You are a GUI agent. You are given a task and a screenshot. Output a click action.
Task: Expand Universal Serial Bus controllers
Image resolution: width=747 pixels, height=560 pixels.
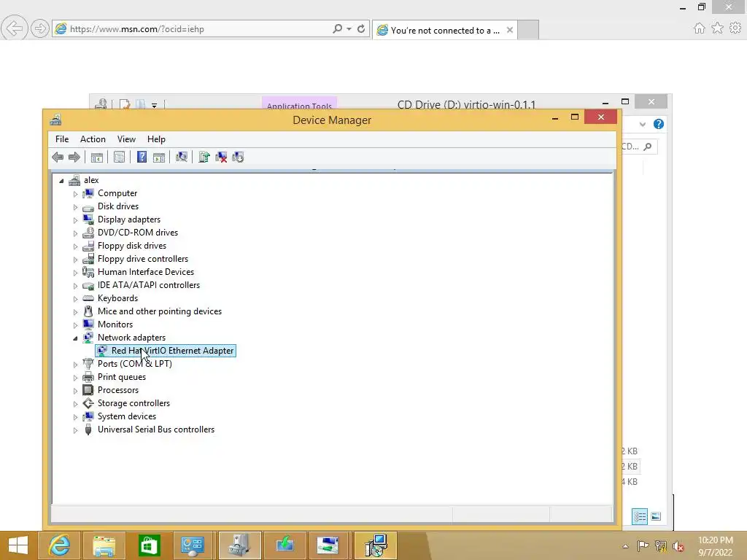75,430
